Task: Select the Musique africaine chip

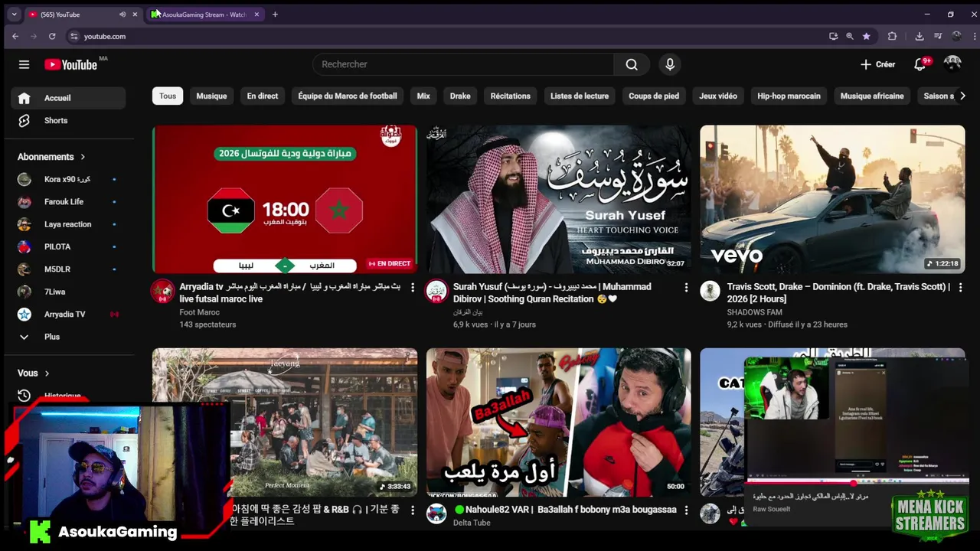Action: click(872, 96)
